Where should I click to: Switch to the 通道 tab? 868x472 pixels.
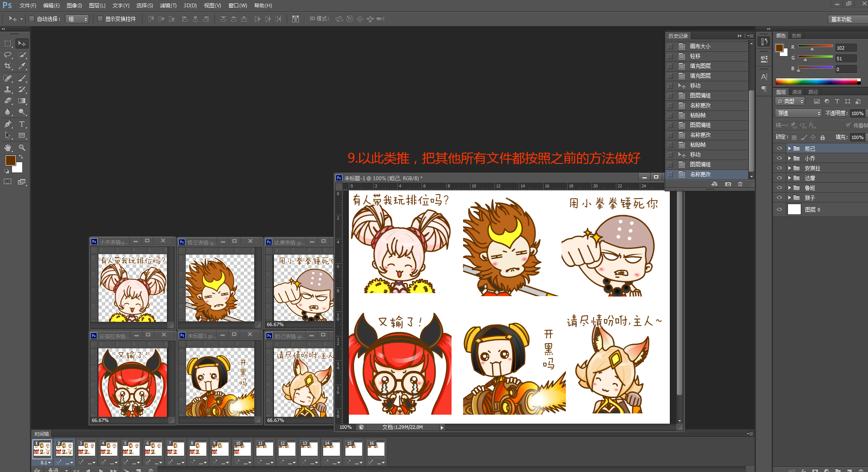coord(797,92)
